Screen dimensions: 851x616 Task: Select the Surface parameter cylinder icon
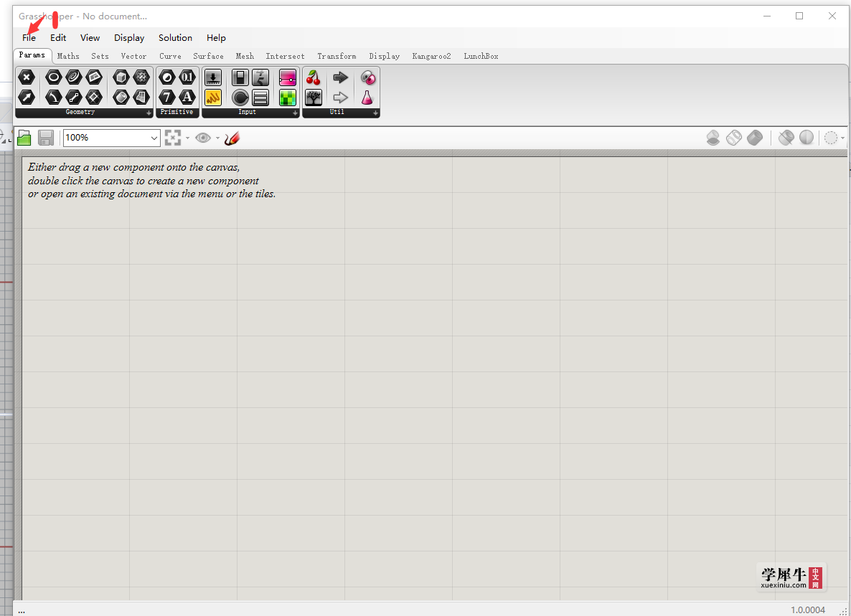121,97
